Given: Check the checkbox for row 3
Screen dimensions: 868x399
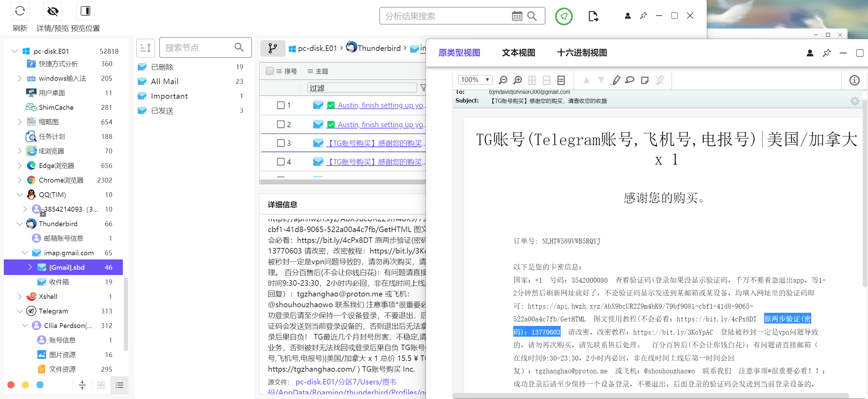Looking at the screenshot, I should click(281, 143).
